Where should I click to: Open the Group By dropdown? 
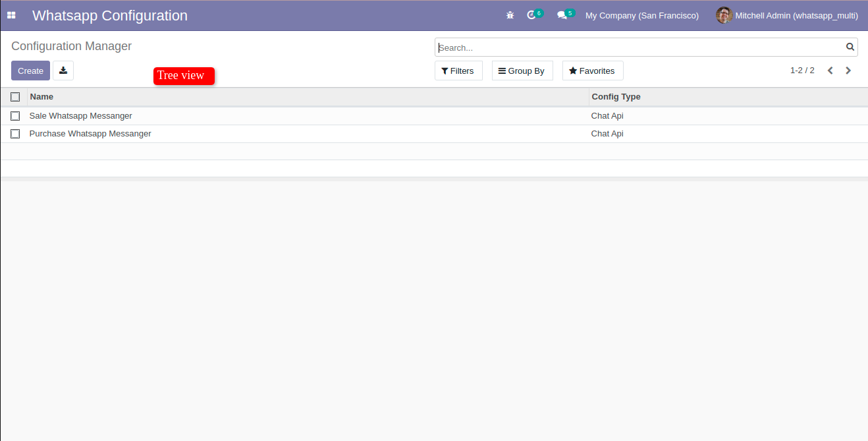pyautogui.click(x=522, y=71)
